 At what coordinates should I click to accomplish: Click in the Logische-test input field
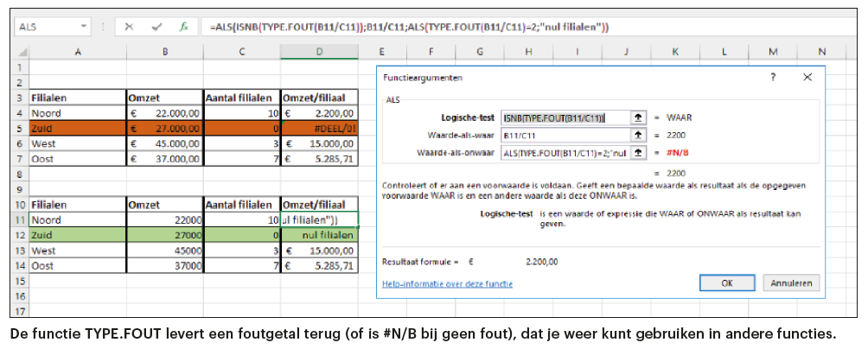point(565,117)
